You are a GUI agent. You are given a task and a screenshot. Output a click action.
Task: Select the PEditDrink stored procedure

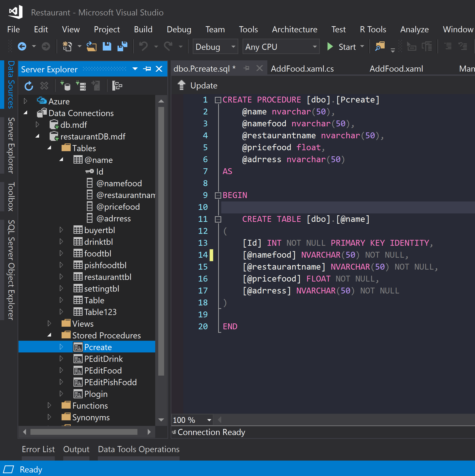click(x=103, y=359)
